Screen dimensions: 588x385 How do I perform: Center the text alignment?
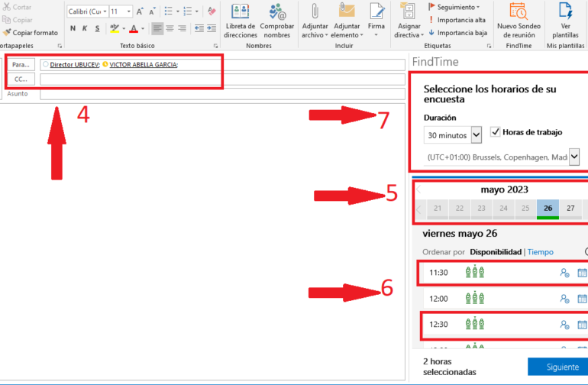(x=170, y=28)
